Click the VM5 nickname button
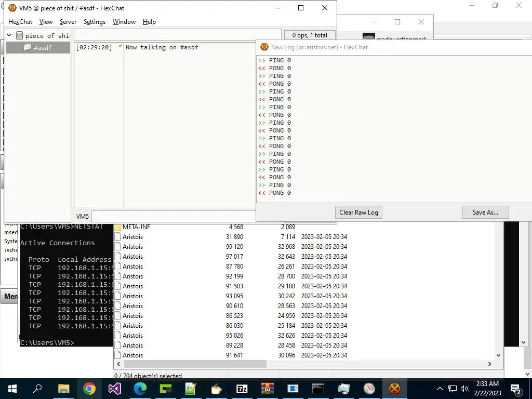 83,217
